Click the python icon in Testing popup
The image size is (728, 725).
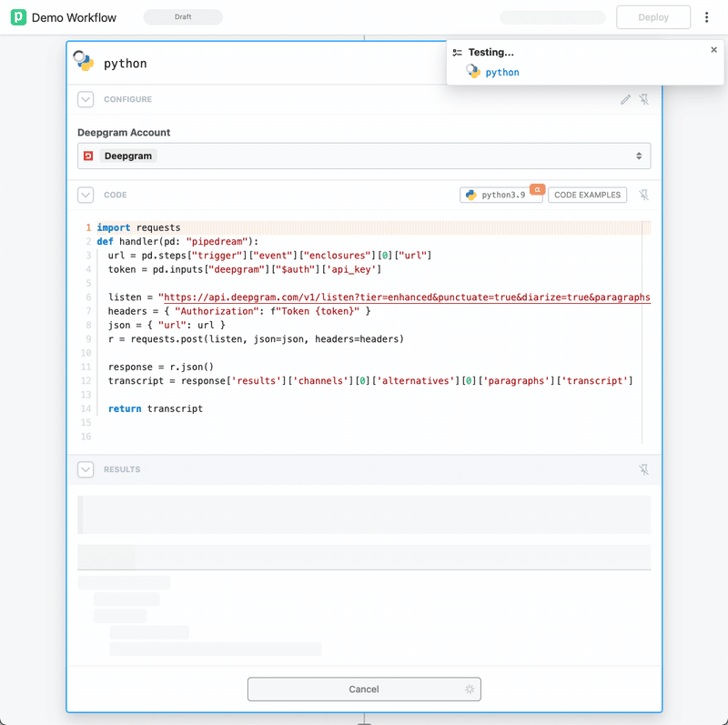[x=473, y=72]
